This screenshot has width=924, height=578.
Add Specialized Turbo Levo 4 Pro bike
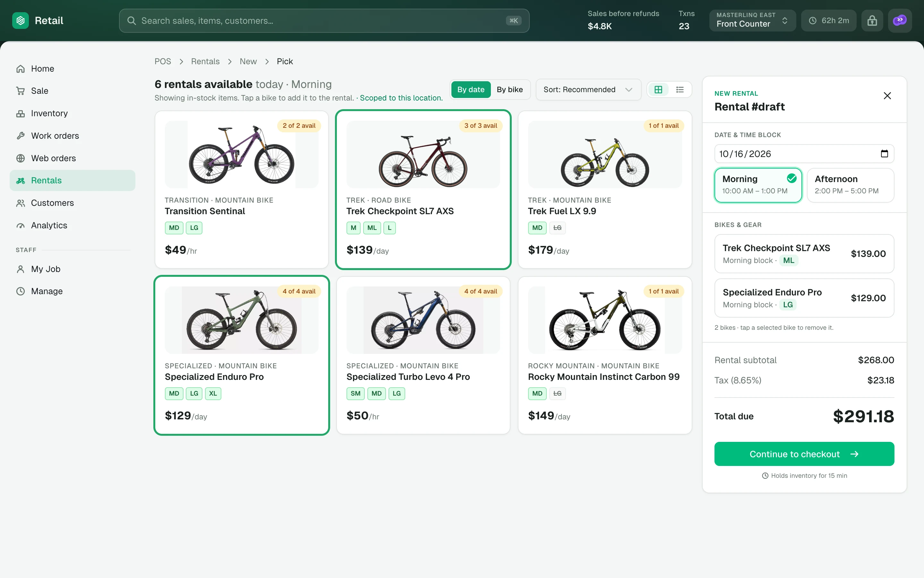423,355
